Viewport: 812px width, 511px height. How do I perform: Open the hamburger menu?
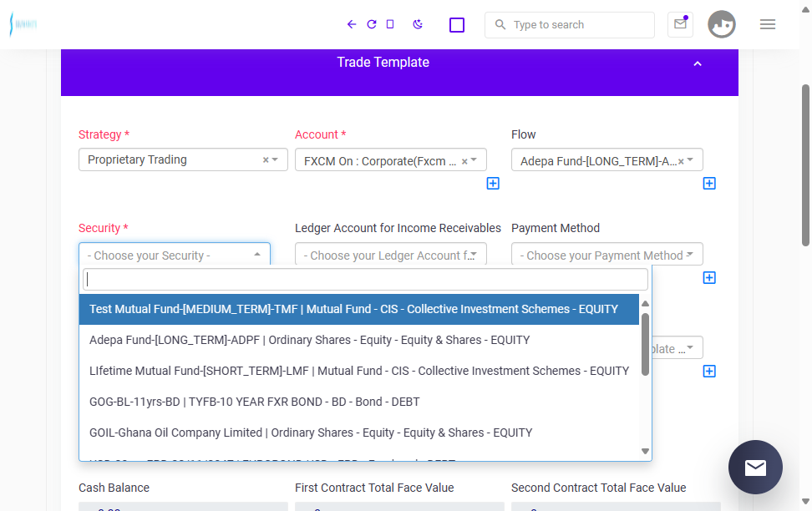tap(768, 24)
